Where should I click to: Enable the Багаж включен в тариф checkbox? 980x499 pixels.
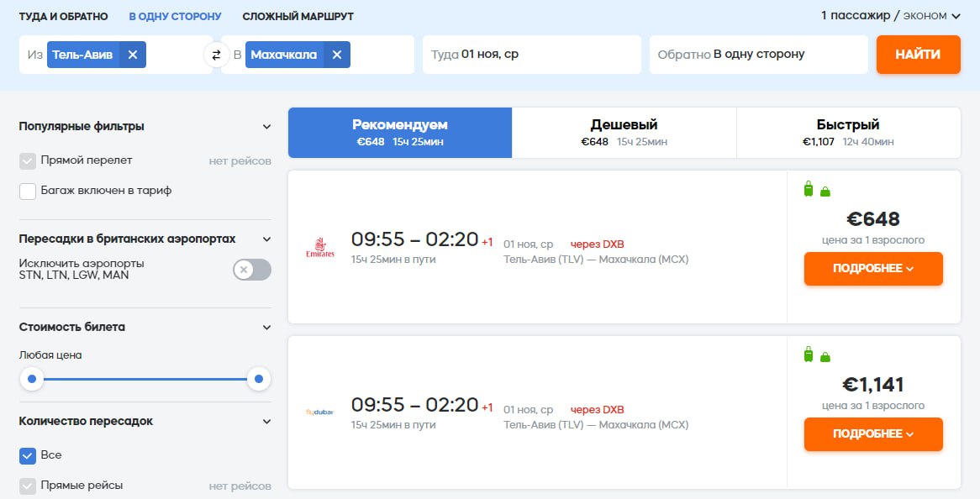pyautogui.click(x=28, y=191)
